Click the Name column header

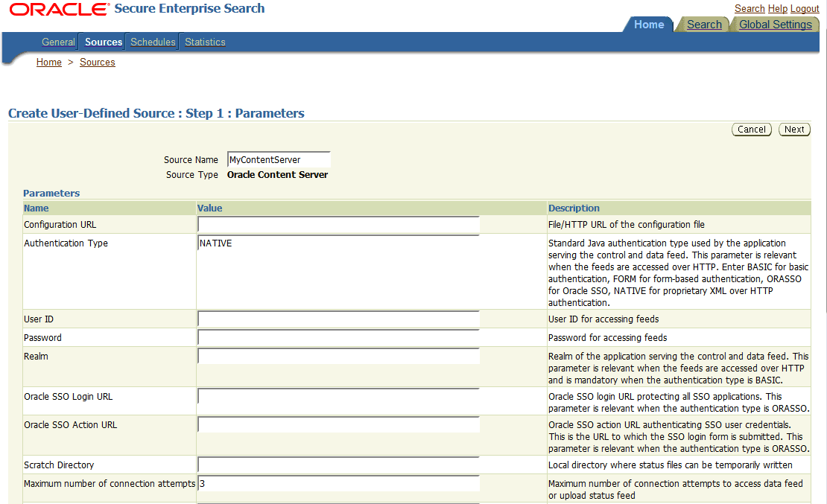pyautogui.click(x=36, y=208)
